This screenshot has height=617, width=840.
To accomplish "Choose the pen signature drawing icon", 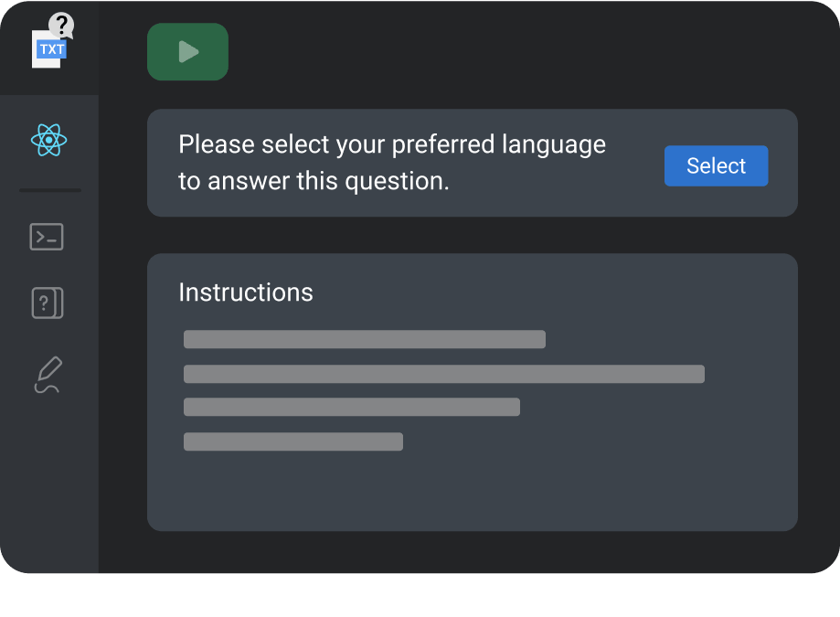I will [48, 375].
